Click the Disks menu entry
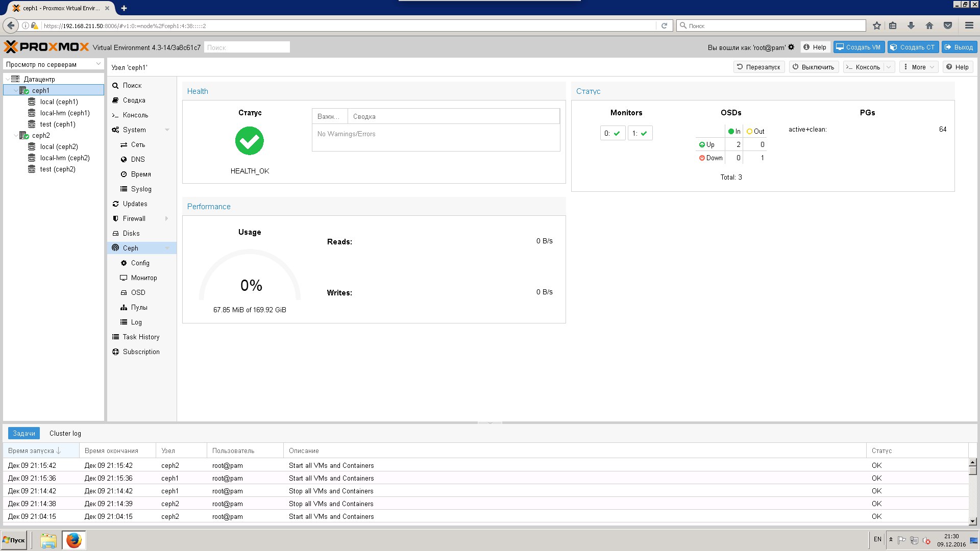Viewport: 980px width, 551px height. click(x=131, y=233)
